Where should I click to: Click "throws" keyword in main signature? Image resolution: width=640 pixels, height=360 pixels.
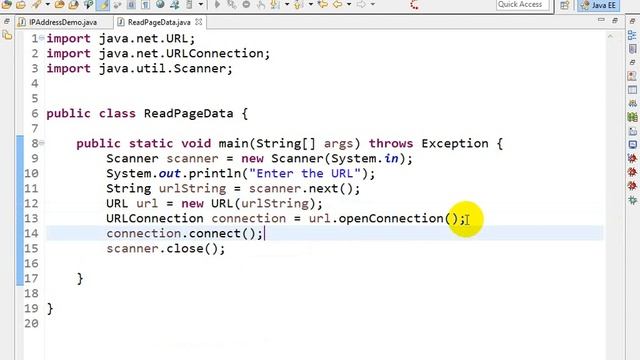(391, 143)
